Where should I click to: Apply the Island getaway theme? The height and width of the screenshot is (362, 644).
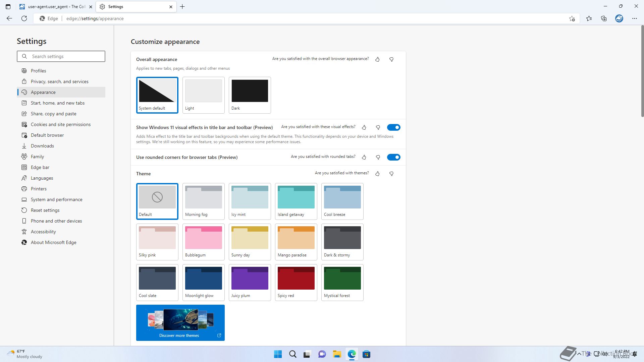[x=296, y=201]
